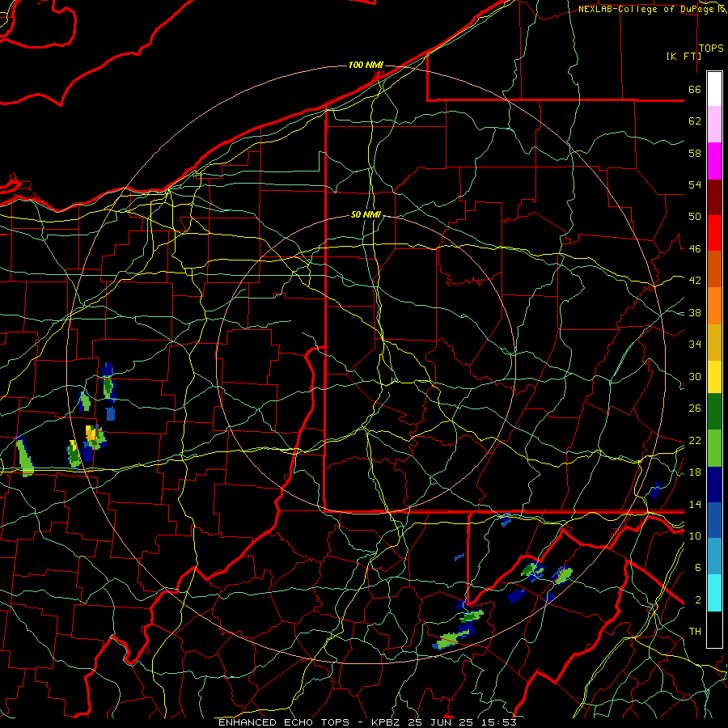Click the '26' legend value

695,408
